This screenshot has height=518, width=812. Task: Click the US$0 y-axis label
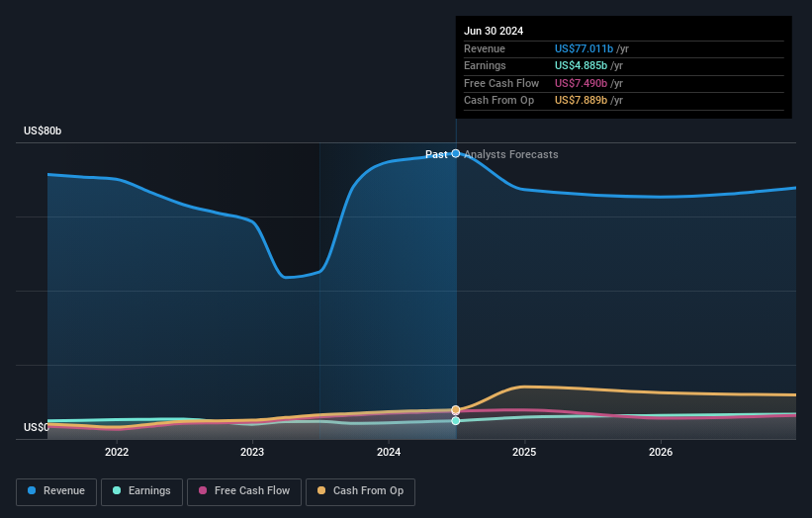(x=36, y=427)
